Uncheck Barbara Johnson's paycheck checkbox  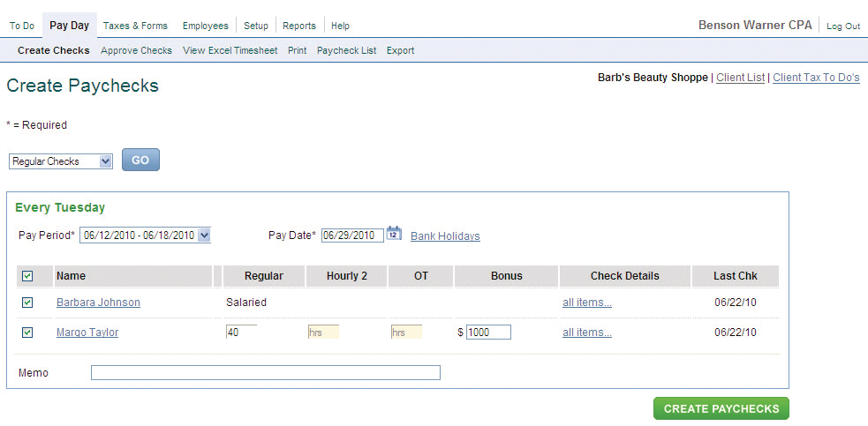click(x=27, y=303)
